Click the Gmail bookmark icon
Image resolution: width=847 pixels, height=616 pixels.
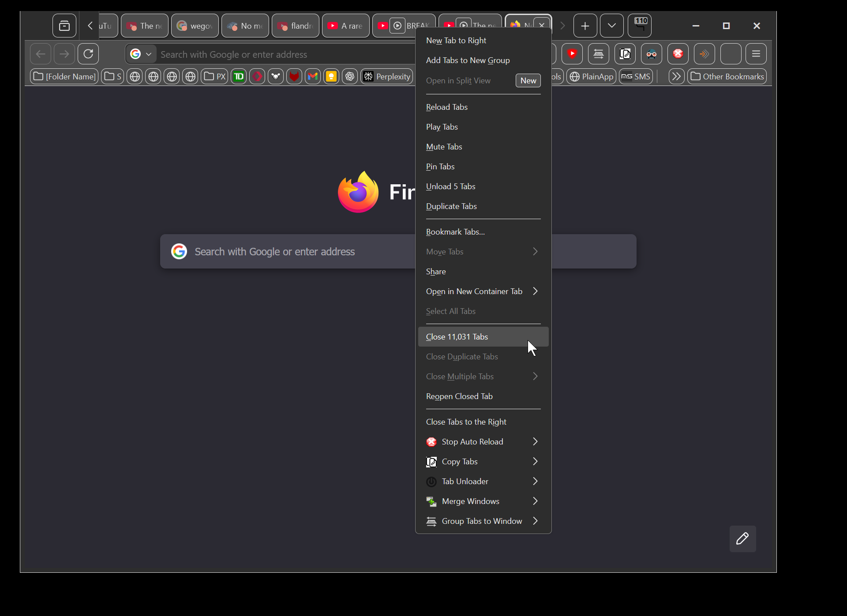313,77
